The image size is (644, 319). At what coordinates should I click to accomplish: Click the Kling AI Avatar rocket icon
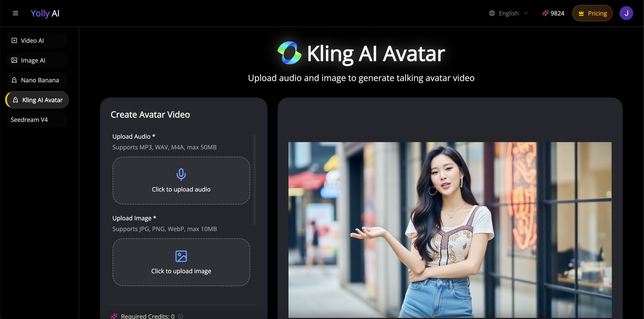(15, 100)
